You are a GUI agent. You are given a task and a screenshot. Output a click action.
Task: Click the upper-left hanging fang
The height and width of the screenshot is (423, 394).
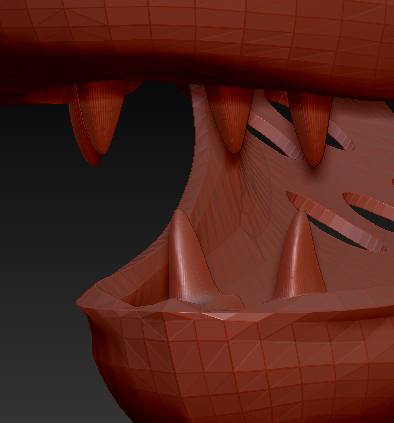tap(97, 122)
